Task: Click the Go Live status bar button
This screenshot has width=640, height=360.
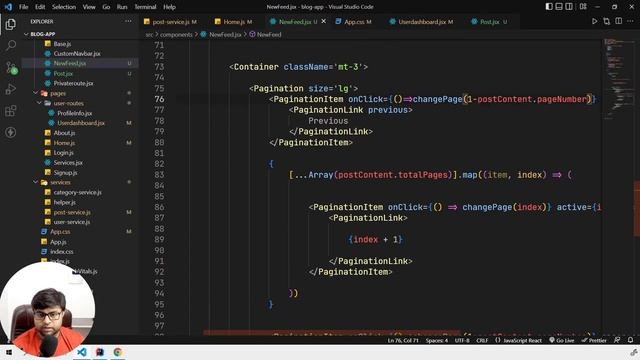Action: coord(562,340)
